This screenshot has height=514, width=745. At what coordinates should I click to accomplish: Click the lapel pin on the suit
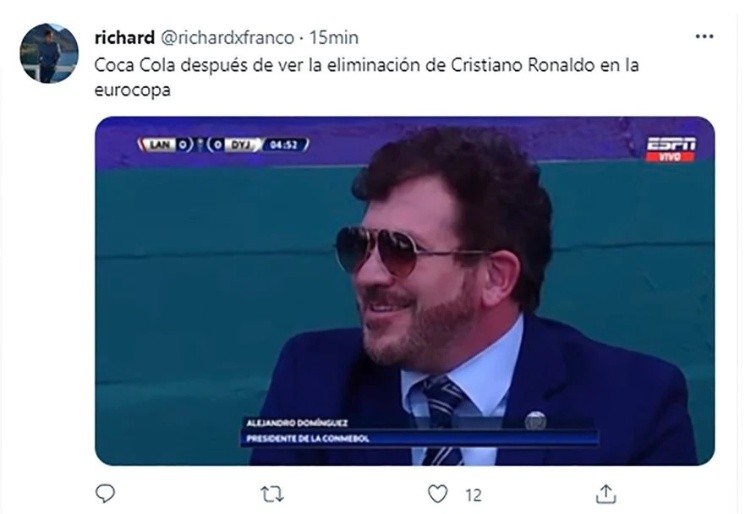click(x=535, y=420)
